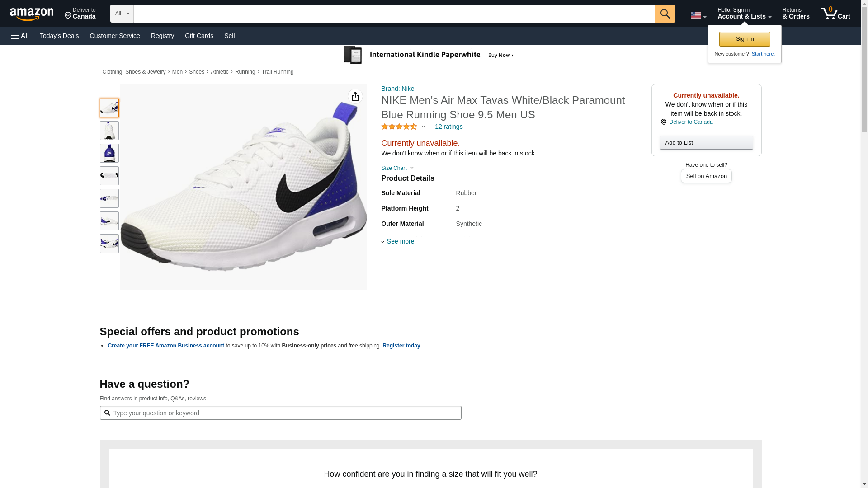Open the shopping cart
The width and height of the screenshot is (868, 488).
point(835,14)
